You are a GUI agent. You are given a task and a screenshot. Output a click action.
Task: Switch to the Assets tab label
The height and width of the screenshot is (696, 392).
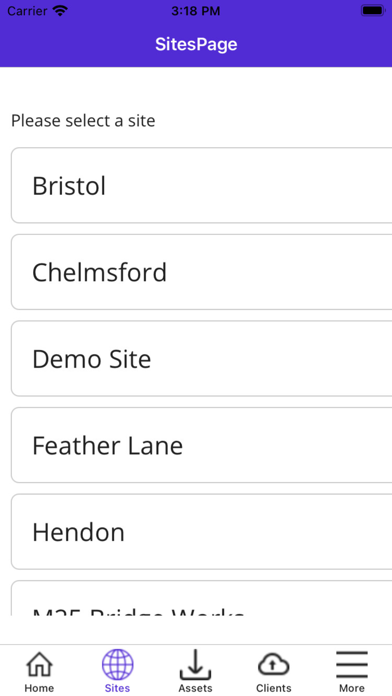pyautogui.click(x=195, y=688)
